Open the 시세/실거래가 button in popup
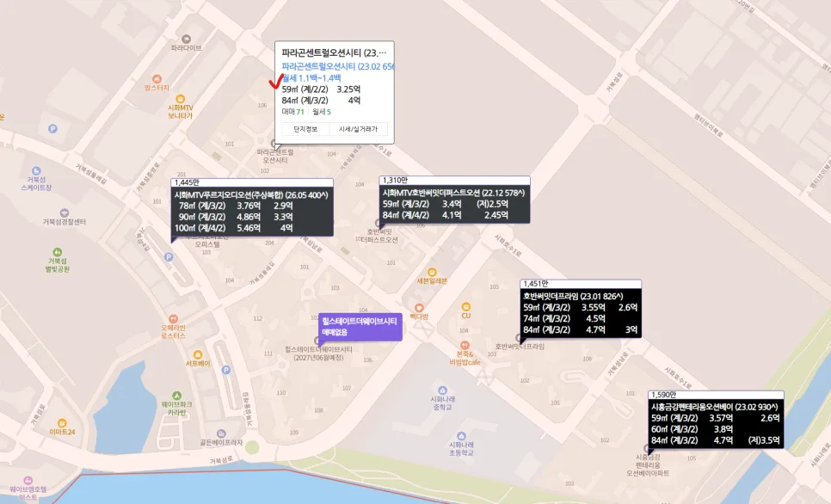This screenshot has width=831, height=504. (358, 129)
